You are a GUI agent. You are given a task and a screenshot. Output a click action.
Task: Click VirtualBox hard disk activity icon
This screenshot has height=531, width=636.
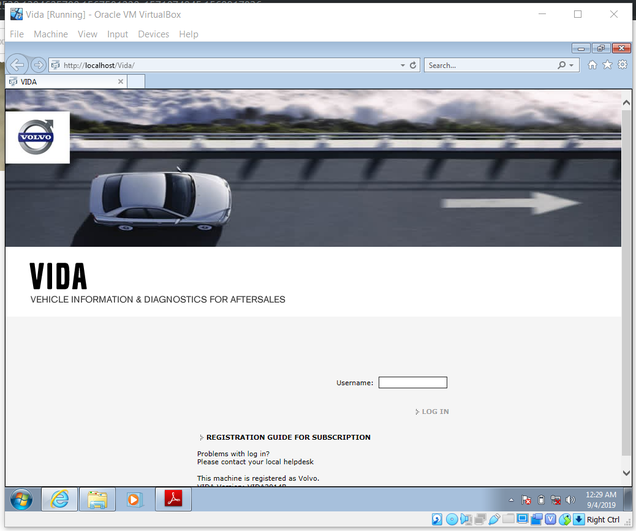(437, 519)
